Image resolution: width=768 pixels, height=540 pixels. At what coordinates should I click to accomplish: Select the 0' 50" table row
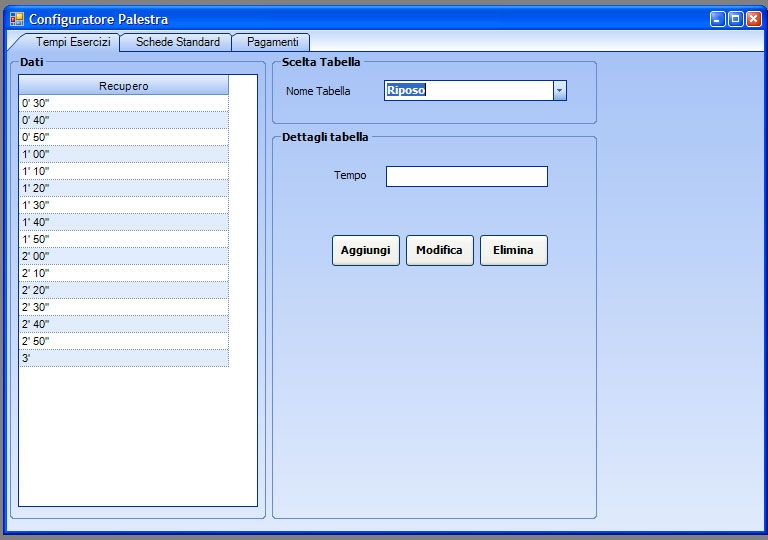pyautogui.click(x=124, y=137)
